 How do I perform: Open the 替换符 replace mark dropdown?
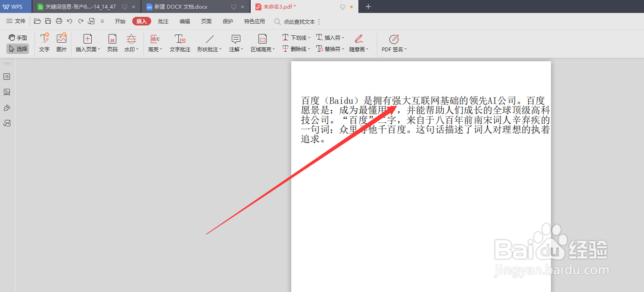[330, 49]
